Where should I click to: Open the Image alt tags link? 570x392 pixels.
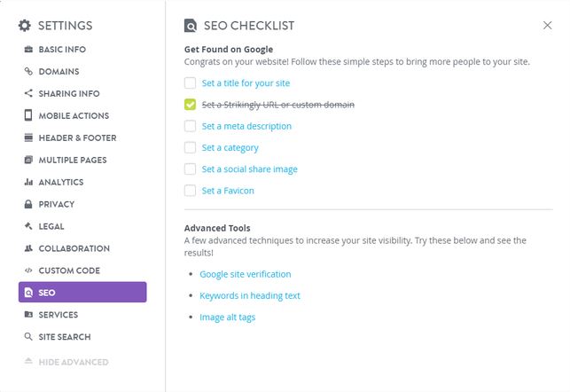pos(227,318)
